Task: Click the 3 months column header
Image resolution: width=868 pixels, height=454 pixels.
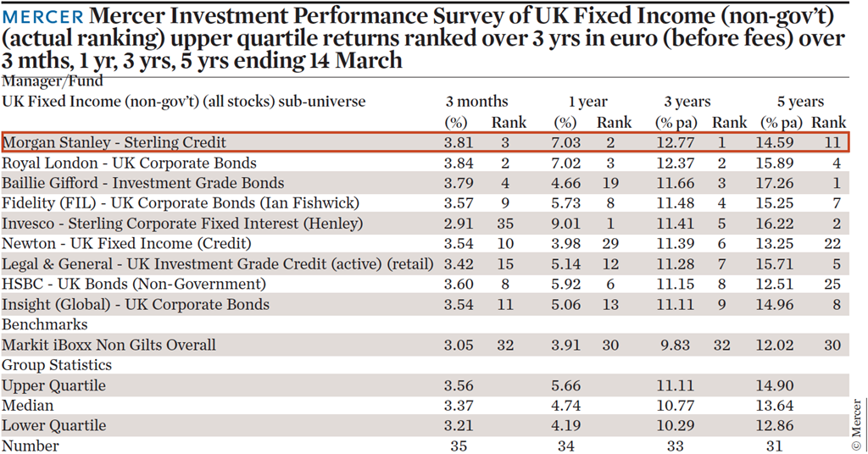Action: click(x=476, y=102)
